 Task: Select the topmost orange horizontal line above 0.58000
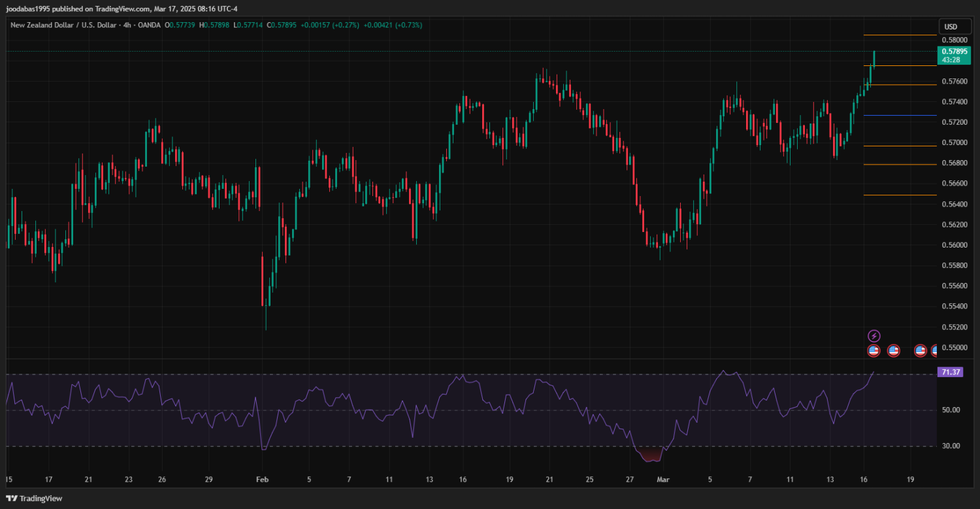pos(900,35)
